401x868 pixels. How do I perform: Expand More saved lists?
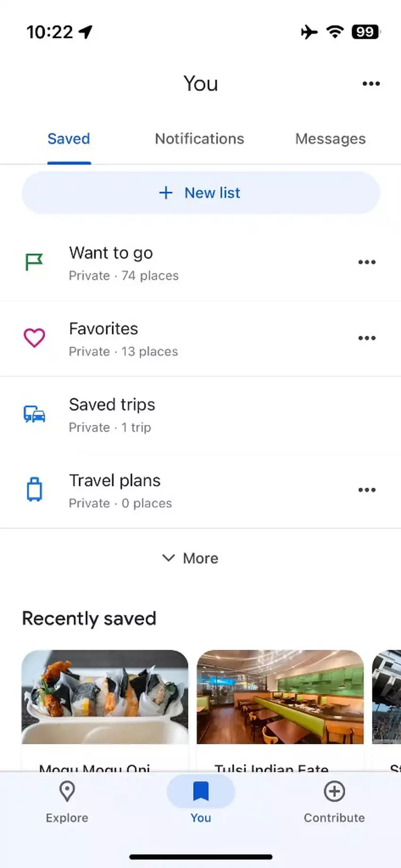pyautogui.click(x=191, y=558)
